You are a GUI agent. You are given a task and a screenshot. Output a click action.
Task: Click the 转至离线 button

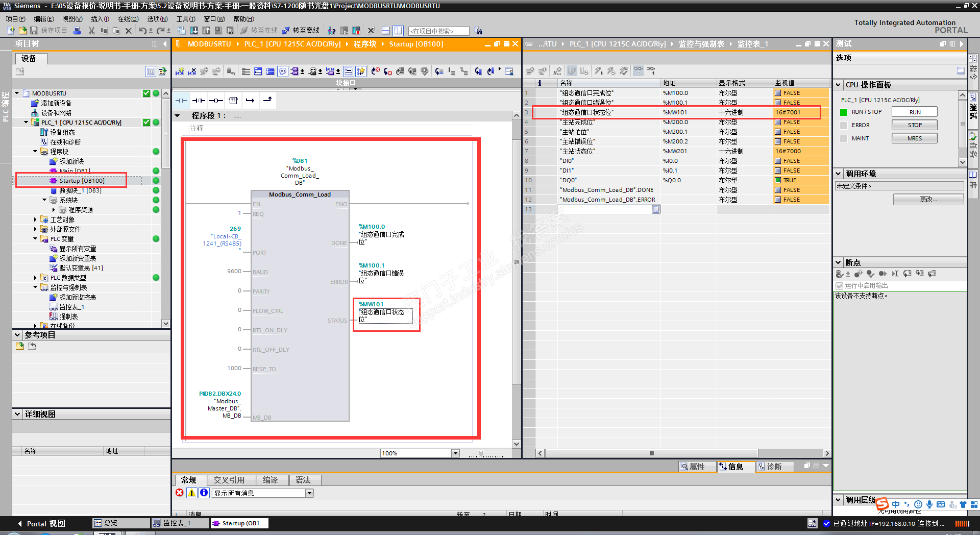pos(301,31)
